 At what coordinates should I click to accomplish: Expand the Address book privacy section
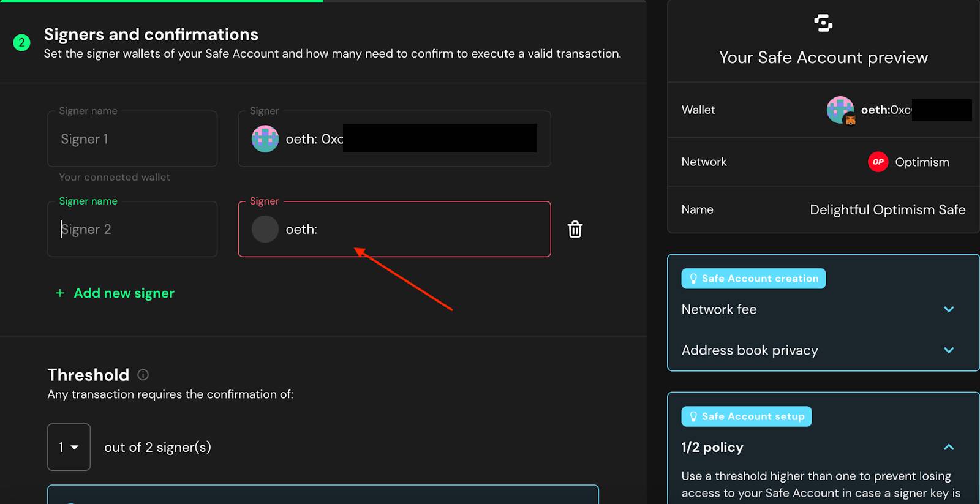[949, 350]
